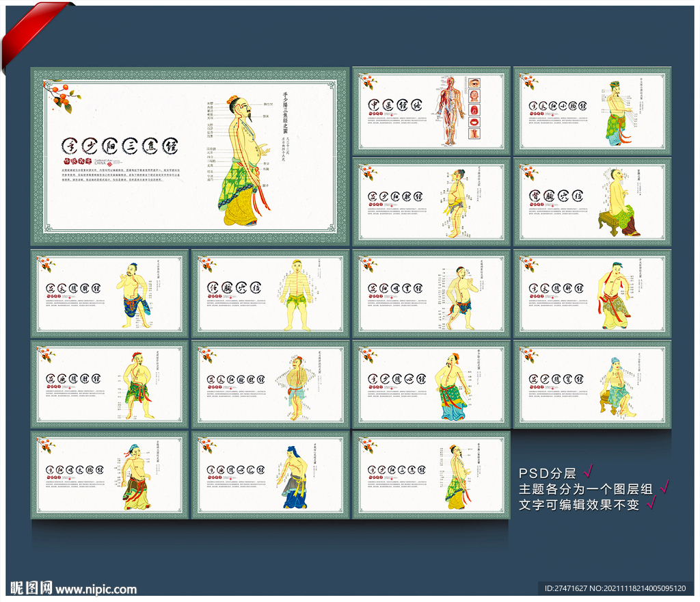Open the 足太阳膀胱经 poster thumbnail
This screenshot has height=602, width=700.
271,384
